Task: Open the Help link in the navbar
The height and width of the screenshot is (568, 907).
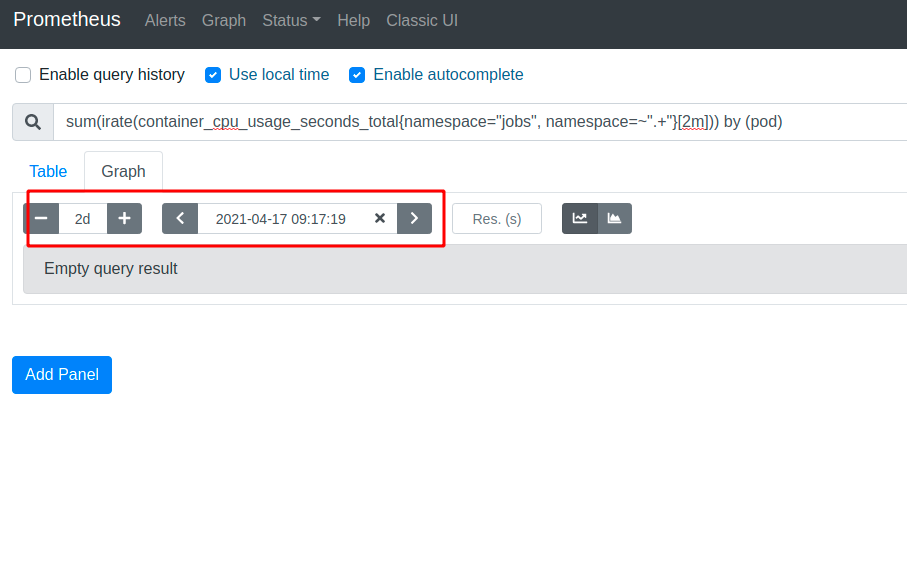Action: tap(353, 21)
